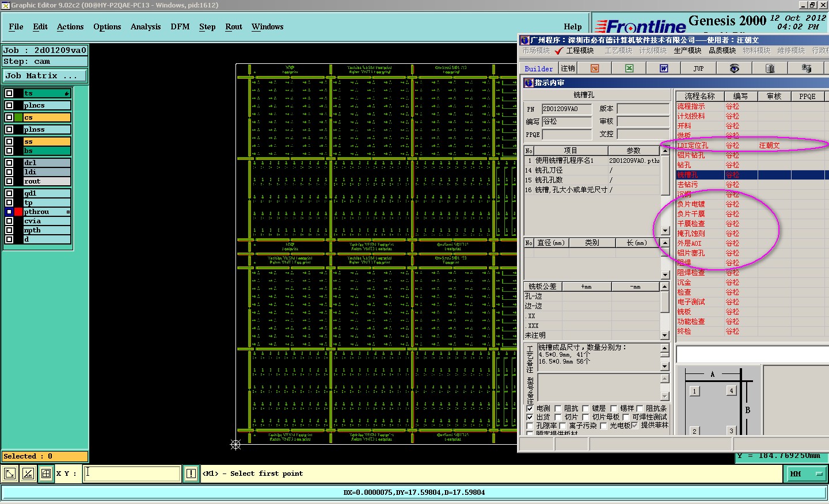This screenshot has width=829, height=504.
Task: Click the 注销 logout button
Action: (568, 68)
